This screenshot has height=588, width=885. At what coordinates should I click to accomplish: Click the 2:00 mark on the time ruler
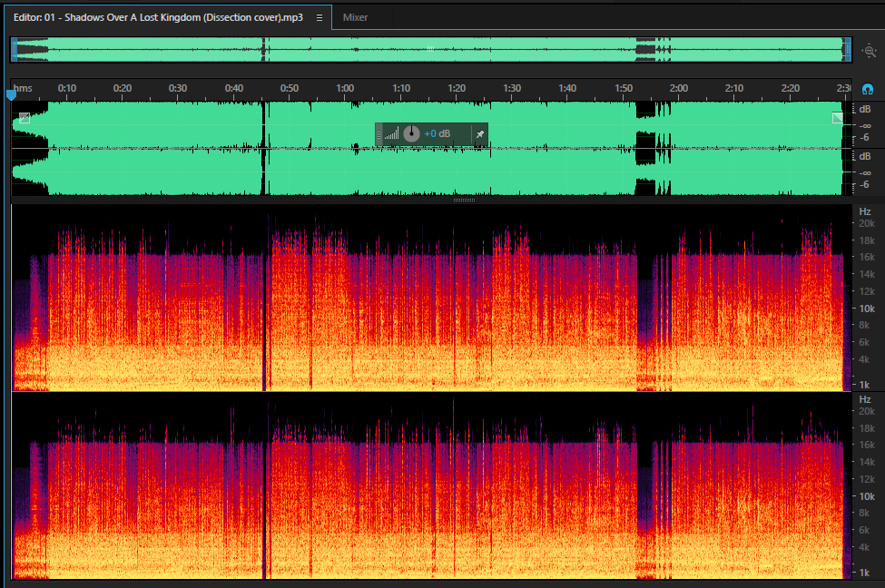(x=679, y=89)
